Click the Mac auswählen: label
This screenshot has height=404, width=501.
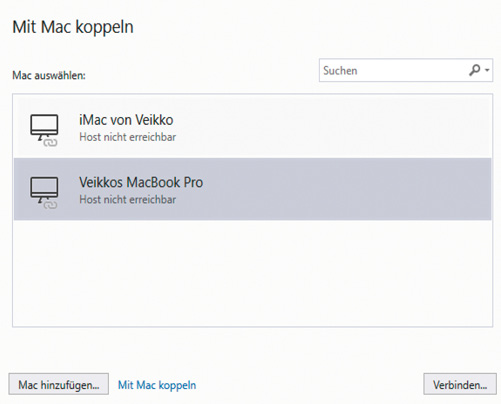pos(49,75)
